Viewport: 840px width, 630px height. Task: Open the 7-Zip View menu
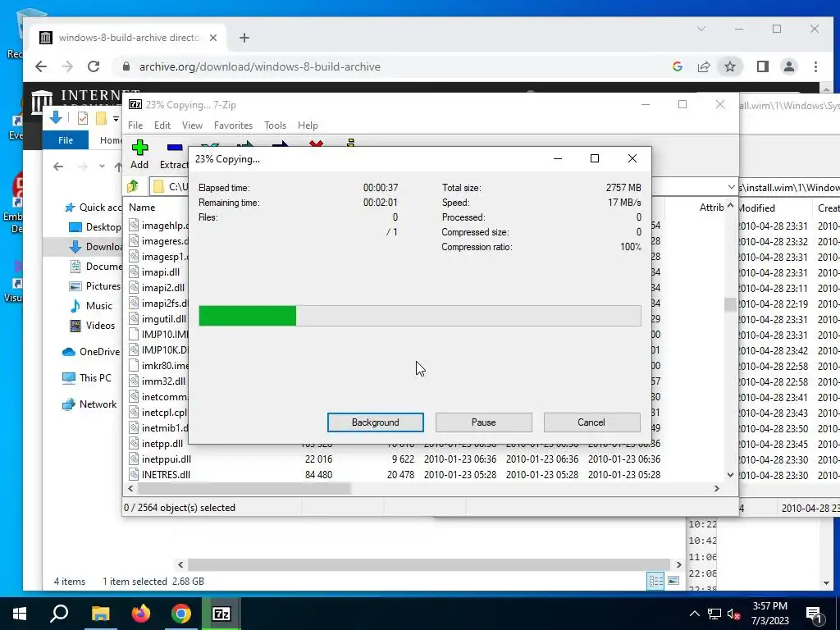point(192,126)
